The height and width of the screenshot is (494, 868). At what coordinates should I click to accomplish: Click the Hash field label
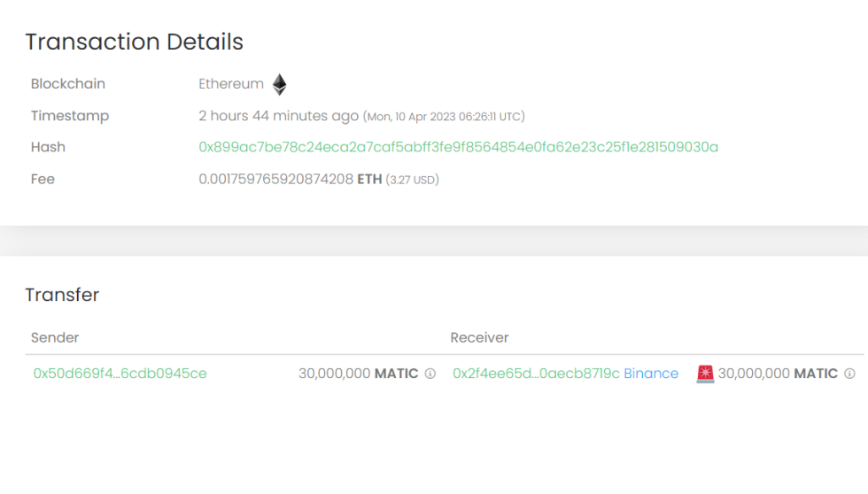[x=48, y=147]
